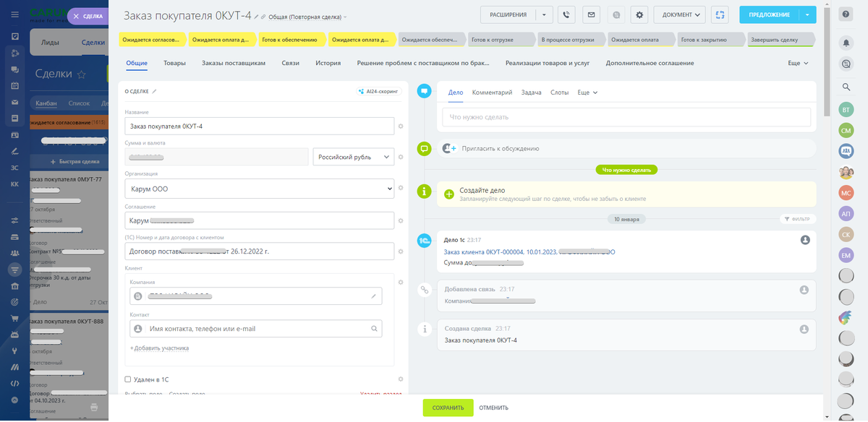This screenshot has height=422, width=868.
Task: Click gear icon beside Организация field
Action: coord(401,189)
